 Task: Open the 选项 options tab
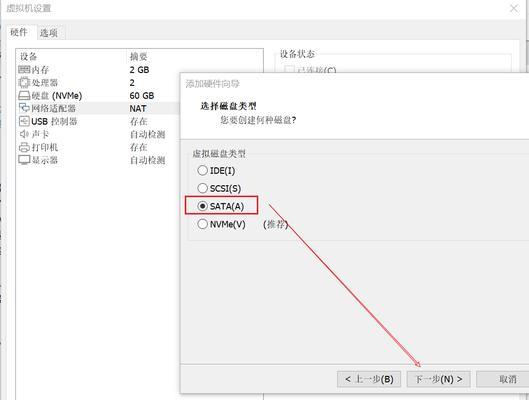(49, 33)
